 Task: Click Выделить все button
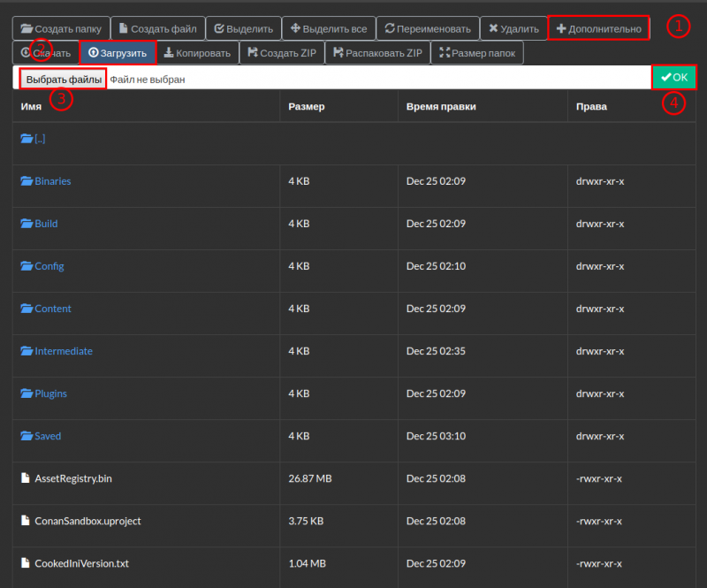coord(329,28)
